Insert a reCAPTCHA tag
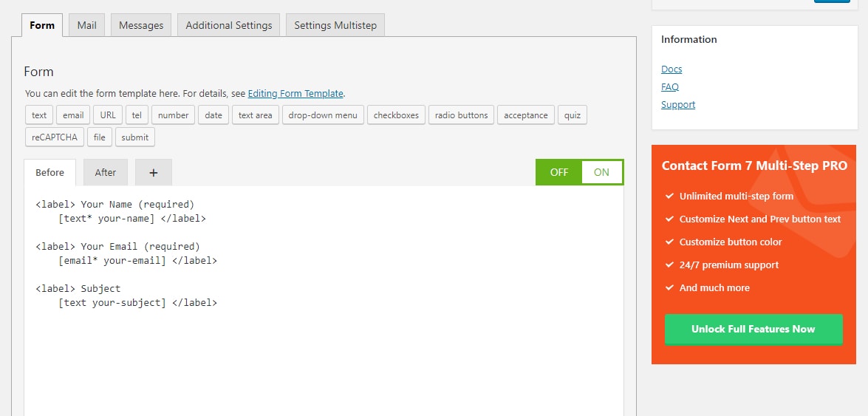The width and height of the screenshot is (868, 416). pos(55,137)
